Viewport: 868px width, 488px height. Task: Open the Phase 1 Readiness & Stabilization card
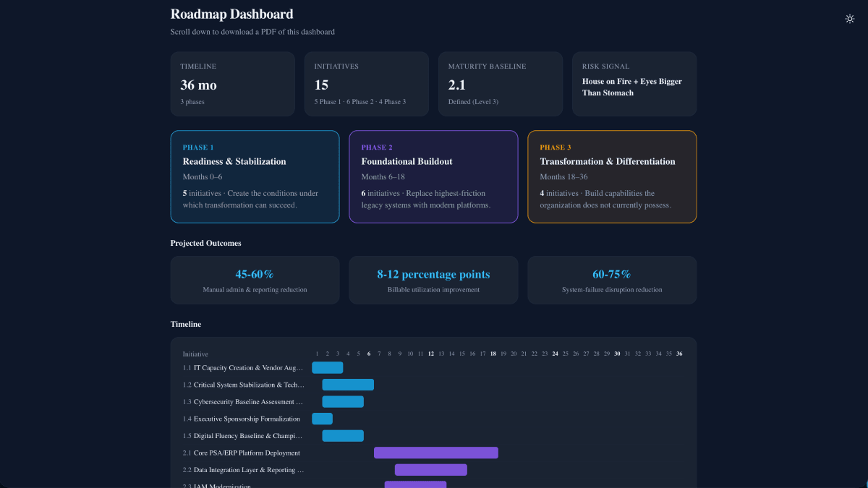point(255,176)
